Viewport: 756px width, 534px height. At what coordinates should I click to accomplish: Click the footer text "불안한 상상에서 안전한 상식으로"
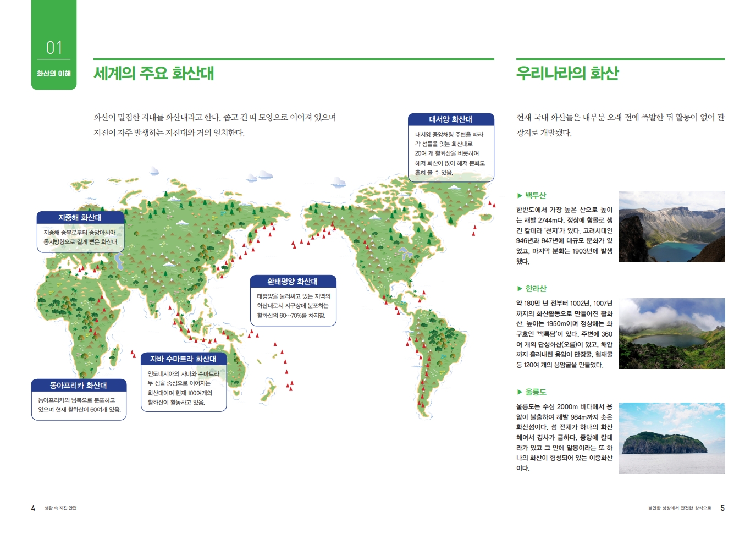(680, 508)
